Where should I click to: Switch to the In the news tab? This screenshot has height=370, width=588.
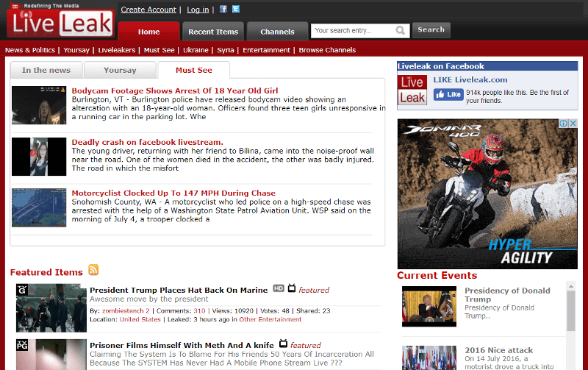tap(46, 71)
